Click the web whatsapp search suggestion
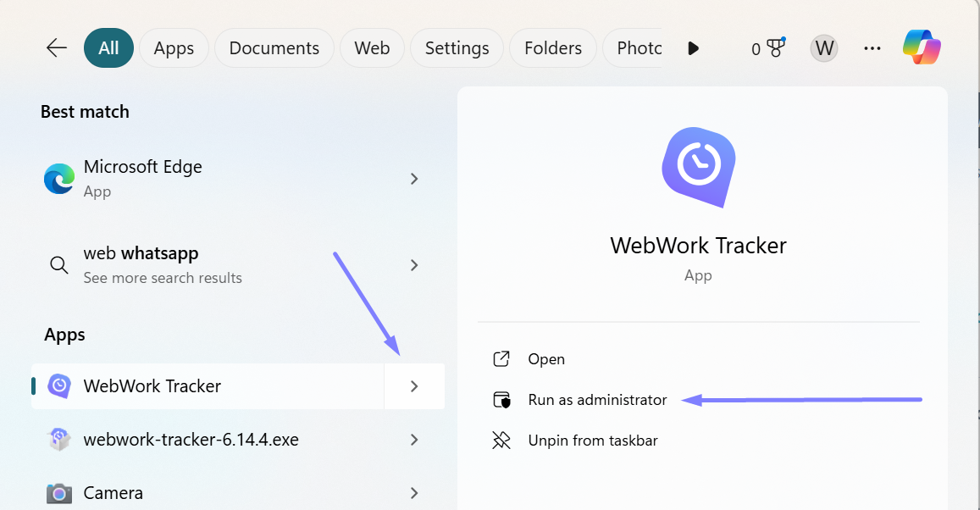The width and height of the screenshot is (980, 510). pos(141,252)
